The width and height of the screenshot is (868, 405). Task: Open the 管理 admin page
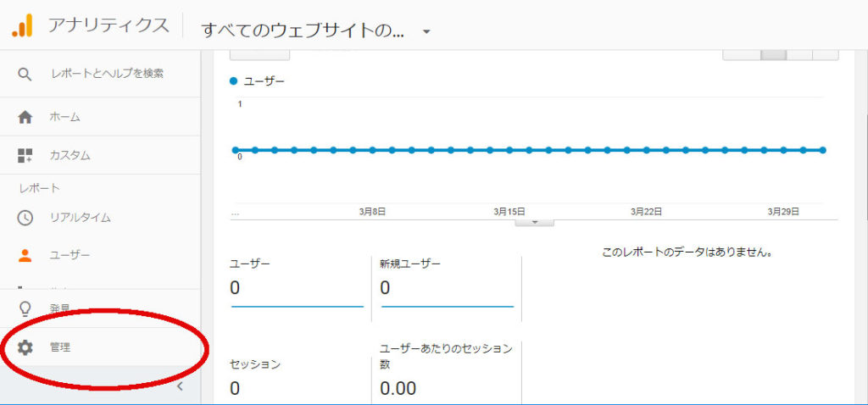point(59,347)
